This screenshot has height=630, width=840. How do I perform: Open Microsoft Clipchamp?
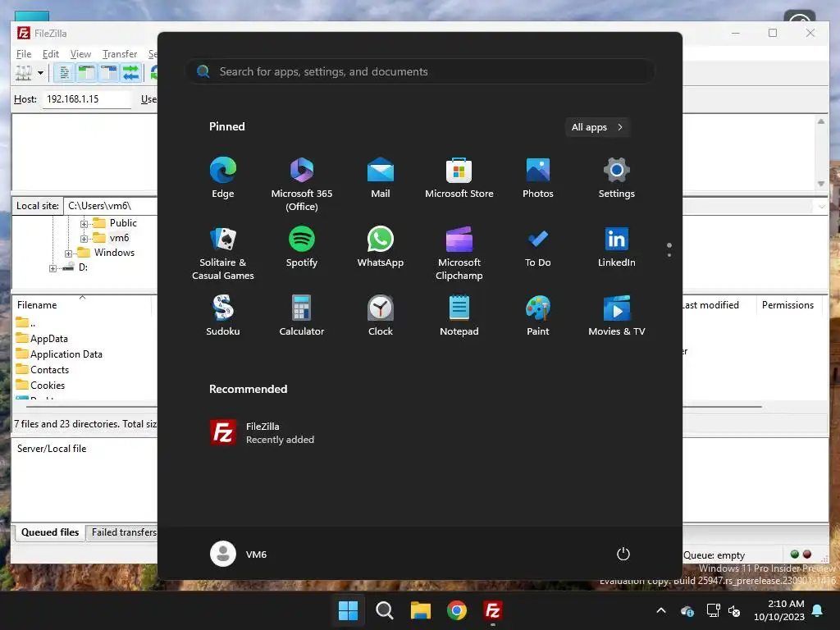point(459,253)
